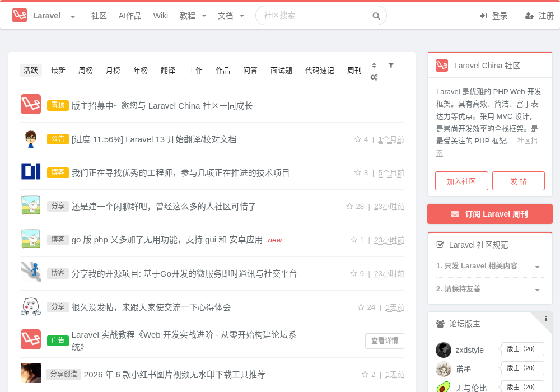
Task: Click the 注册 register link
Action: 539,16
